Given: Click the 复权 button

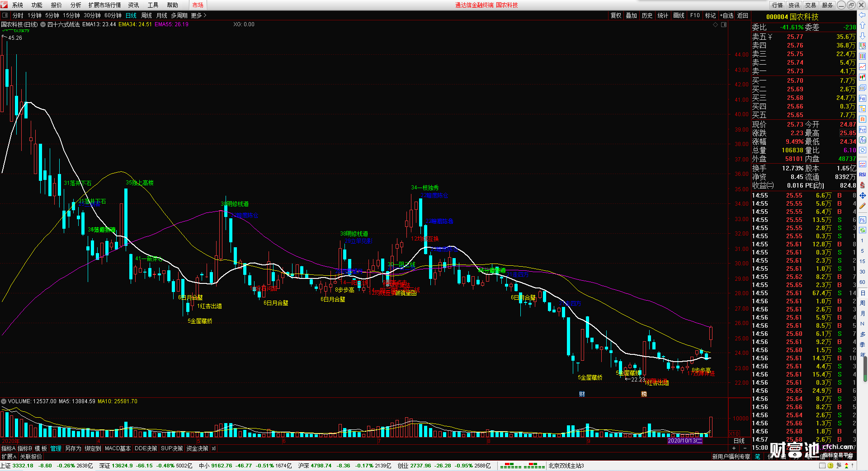Looking at the screenshot, I should coord(616,15).
